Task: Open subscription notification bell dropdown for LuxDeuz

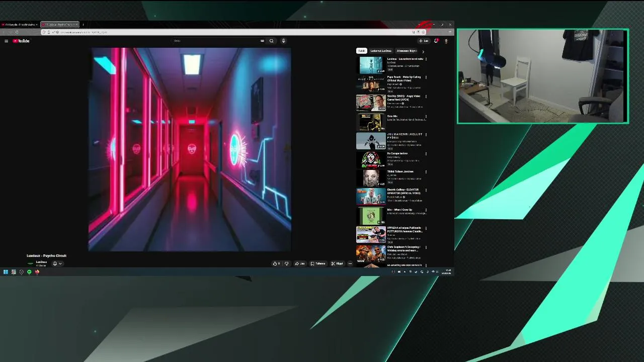Action: click(57, 263)
